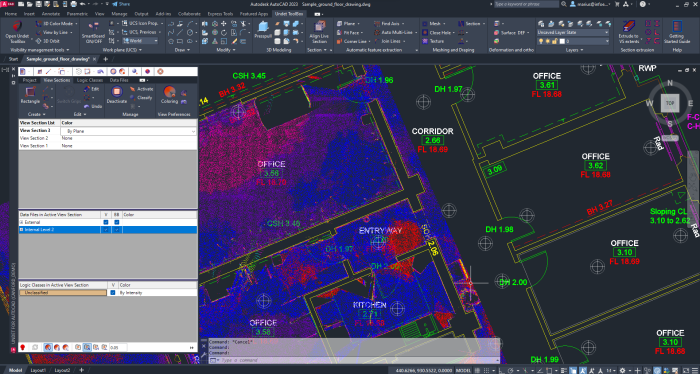Click the Rectangle view section tool

pos(30,95)
